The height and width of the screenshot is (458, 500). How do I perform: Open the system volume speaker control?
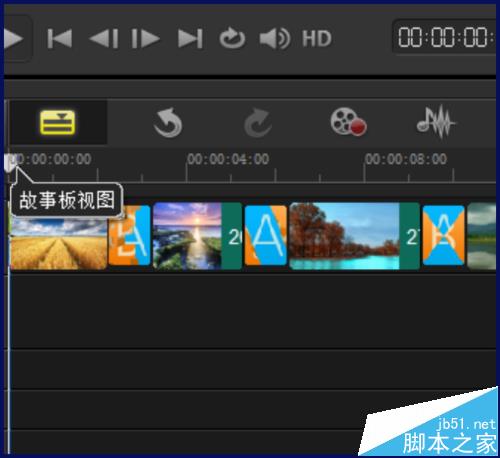[275, 39]
